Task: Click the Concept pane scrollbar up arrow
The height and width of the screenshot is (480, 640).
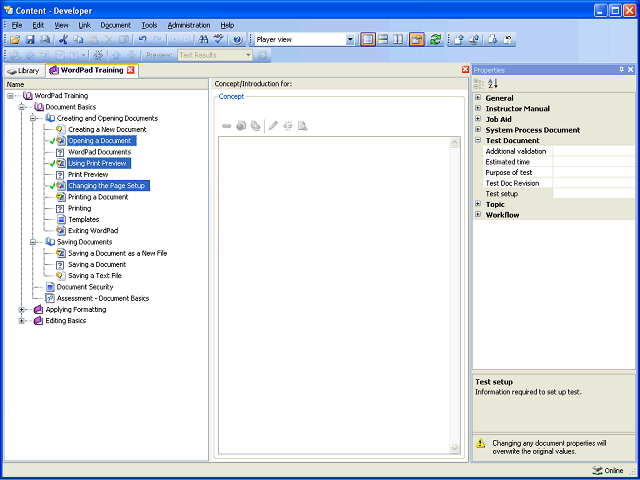Action: coord(454,143)
